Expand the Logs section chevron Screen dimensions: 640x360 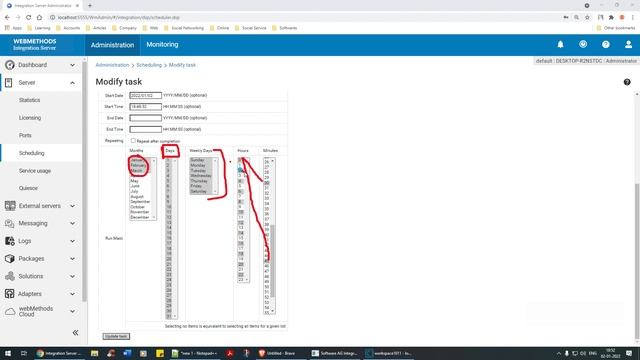[x=72, y=241]
